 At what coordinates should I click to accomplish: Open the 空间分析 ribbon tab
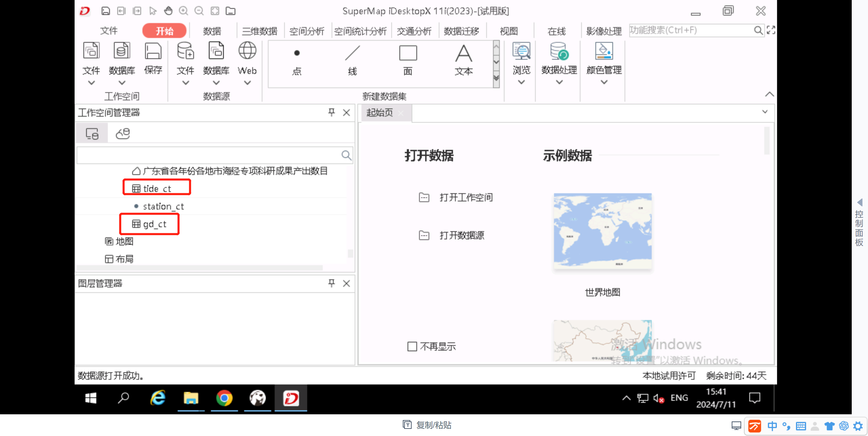tap(307, 31)
